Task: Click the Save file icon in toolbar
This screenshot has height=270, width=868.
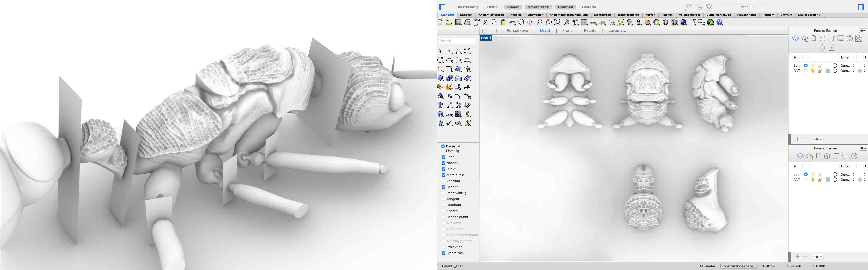Action: [458, 22]
